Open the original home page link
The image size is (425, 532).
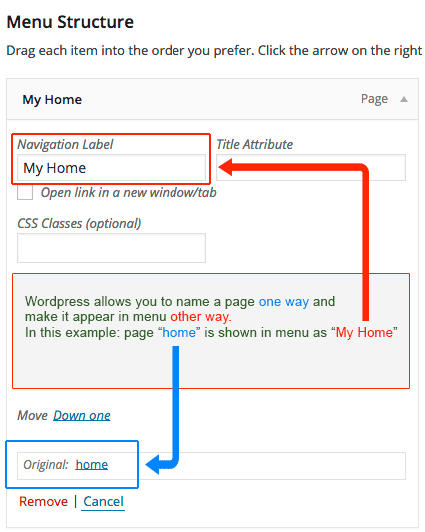pyautogui.click(x=92, y=464)
